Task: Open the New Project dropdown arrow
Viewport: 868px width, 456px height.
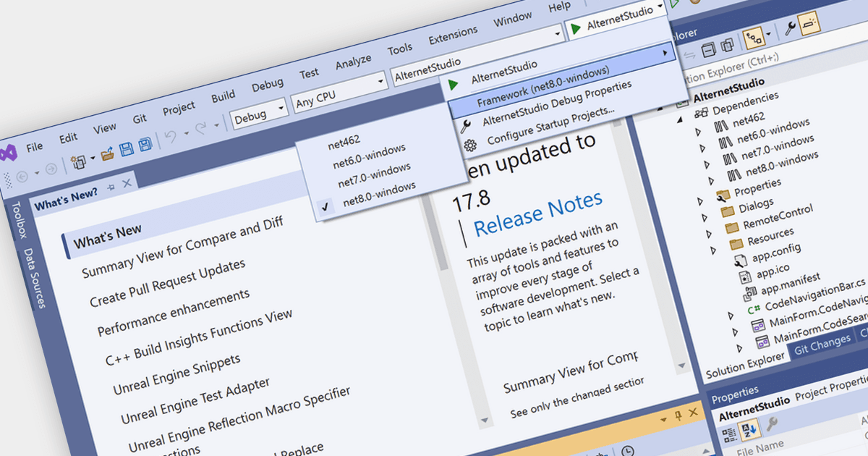Action: [93, 158]
